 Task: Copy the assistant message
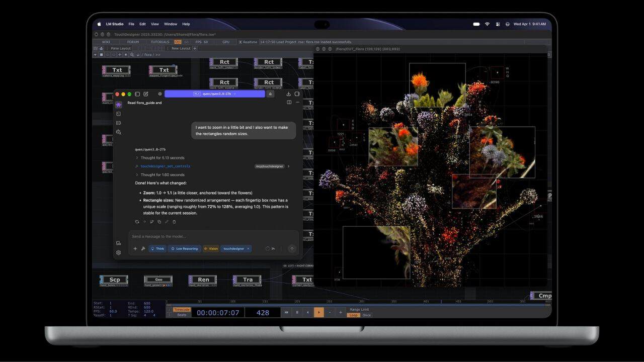point(159,222)
